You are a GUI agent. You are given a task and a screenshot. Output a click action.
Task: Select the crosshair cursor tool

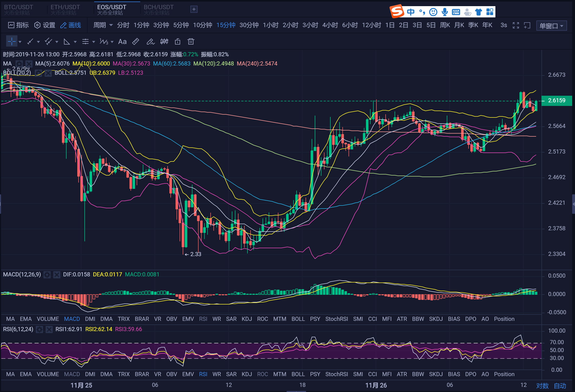pos(12,41)
